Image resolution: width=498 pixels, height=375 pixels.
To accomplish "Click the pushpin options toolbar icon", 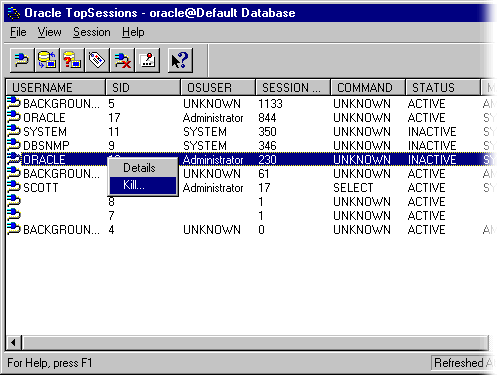I will (148, 60).
